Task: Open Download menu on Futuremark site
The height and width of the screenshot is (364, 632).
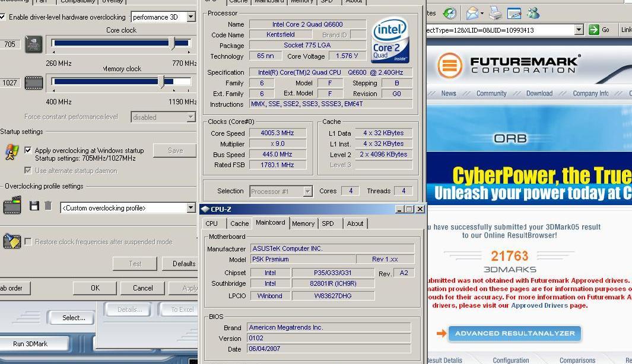Action: pyautogui.click(x=539, y=94)
